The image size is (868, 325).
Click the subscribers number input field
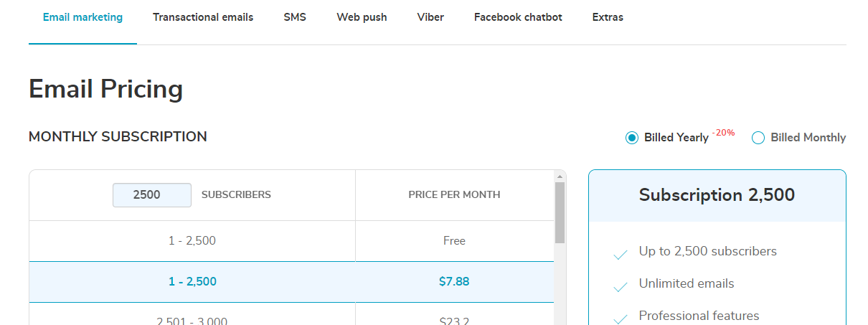(152, 195)
